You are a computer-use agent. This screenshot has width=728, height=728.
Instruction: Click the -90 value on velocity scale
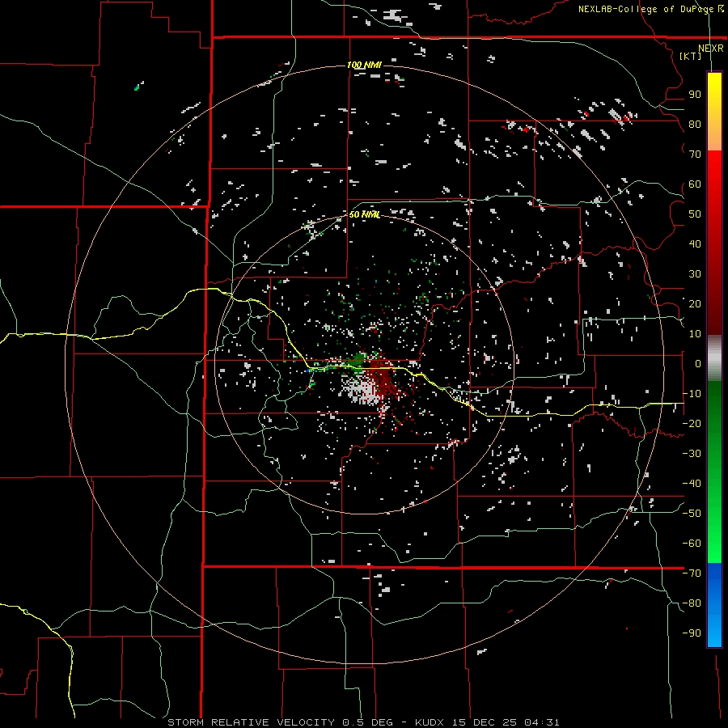pyautogui.click(x=692, y=633)
